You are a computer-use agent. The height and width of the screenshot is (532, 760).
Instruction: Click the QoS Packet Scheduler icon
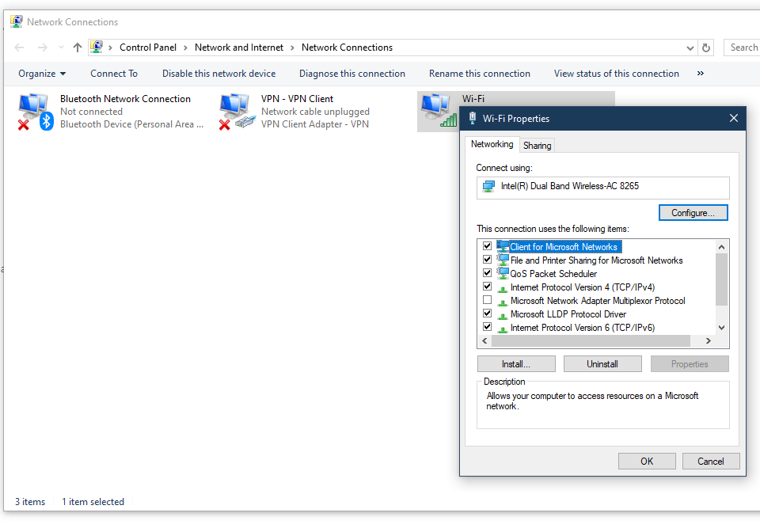click(503, 273)
